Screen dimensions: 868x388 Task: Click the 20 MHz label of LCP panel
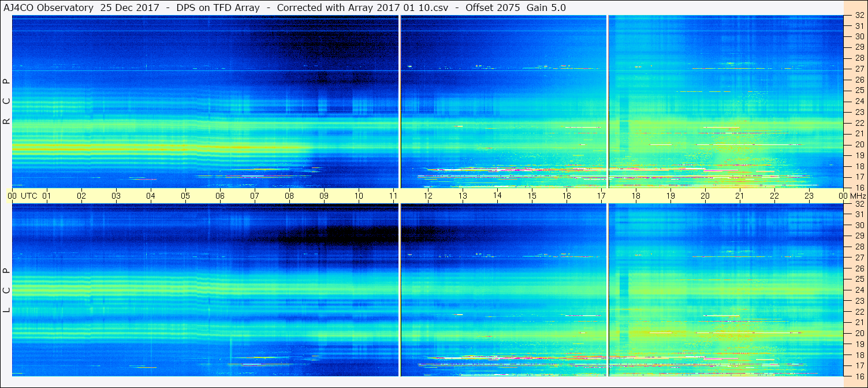859,333
